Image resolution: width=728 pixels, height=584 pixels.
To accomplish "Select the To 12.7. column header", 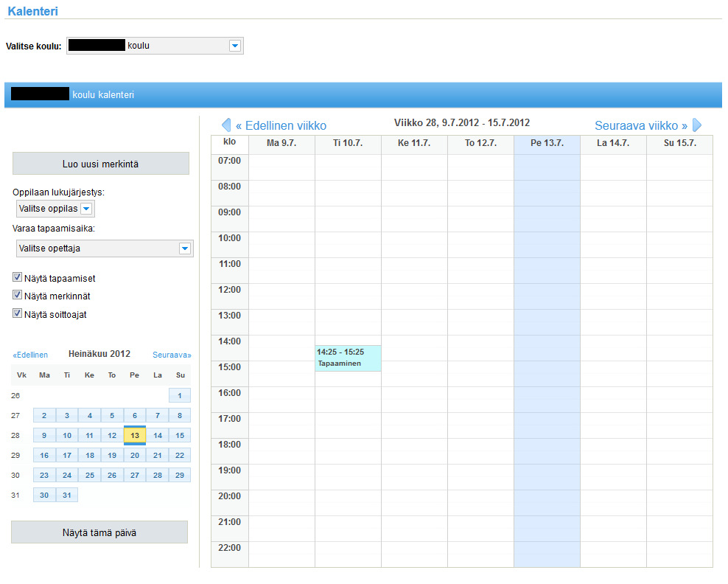I will tap(480, 143).
